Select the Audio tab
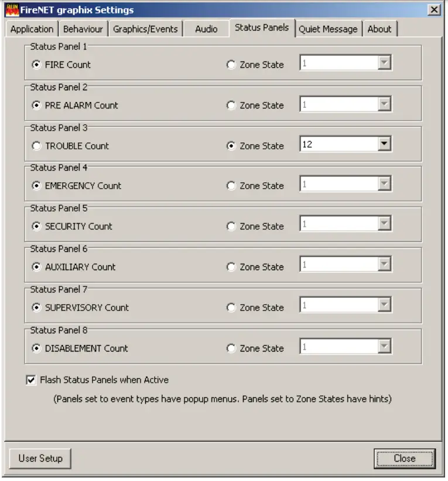Image resolution: width=448 pixels, height=481 pixels. 206,29
